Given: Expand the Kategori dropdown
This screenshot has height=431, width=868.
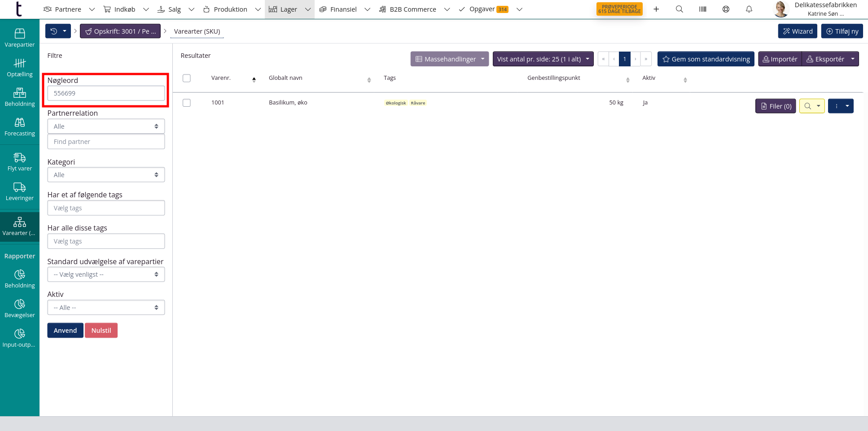Looking at the screenshot, I should tap(106, 175).
